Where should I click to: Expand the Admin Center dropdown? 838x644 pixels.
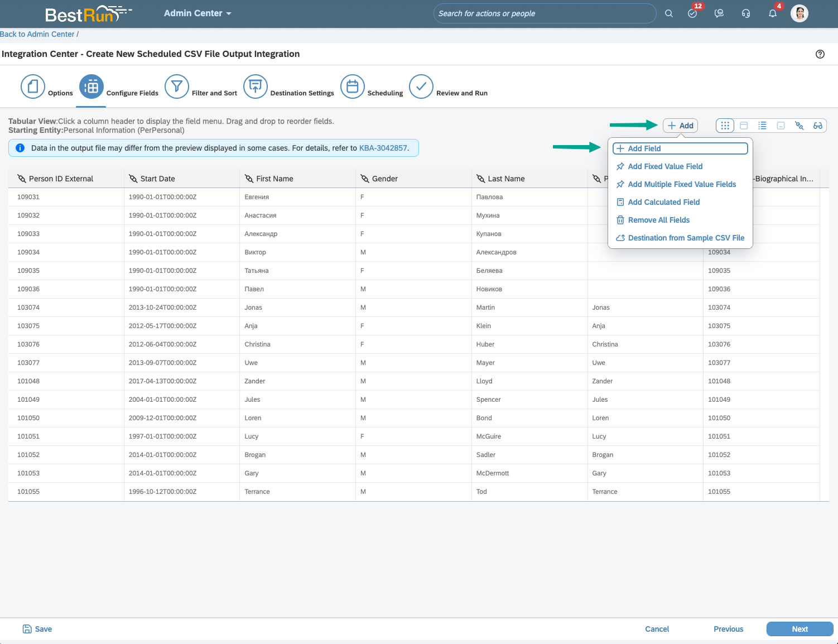tap(198, 13)
